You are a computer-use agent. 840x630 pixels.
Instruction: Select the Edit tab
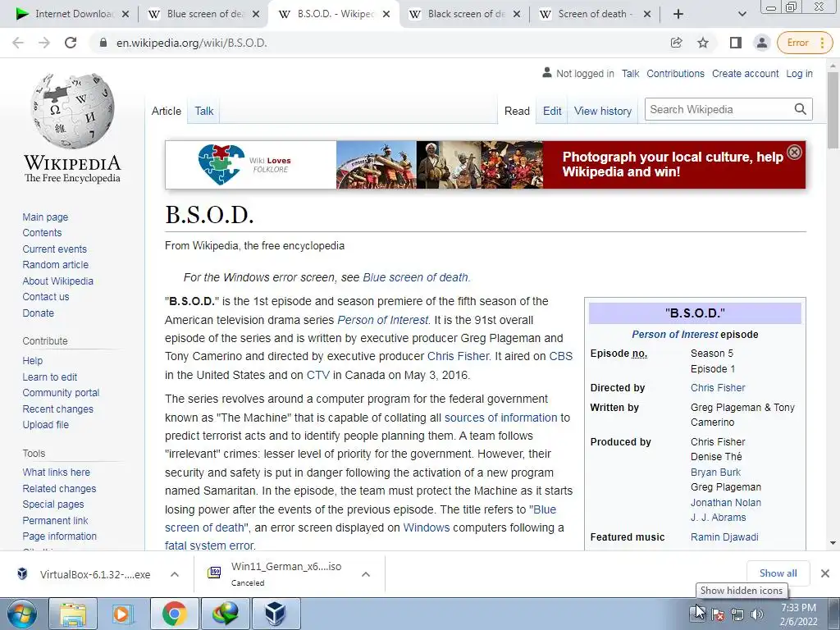click(x=552, y=111)
